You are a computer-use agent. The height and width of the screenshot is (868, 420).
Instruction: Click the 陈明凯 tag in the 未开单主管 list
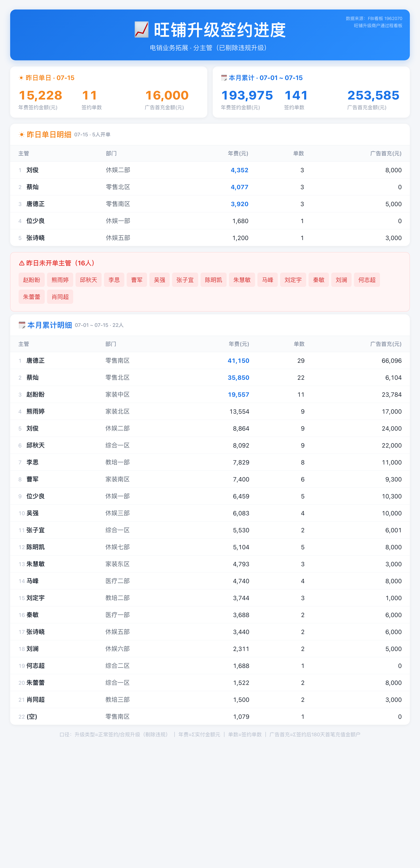tap(213, 280)
